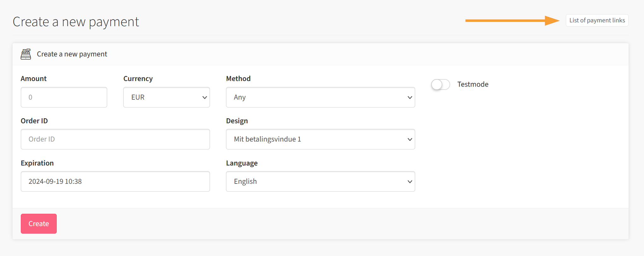The width and height of the screenshot is (644, 256).
Task: Click the cash register icon
Action: click(26, 54)
